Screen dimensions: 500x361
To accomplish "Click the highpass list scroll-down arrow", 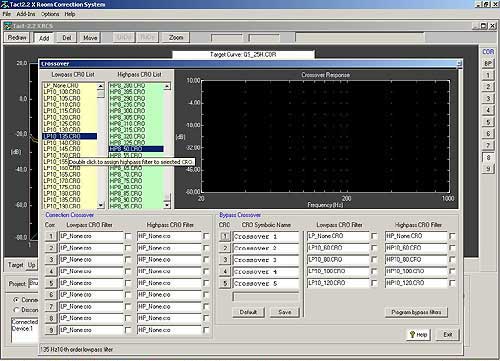I will tap(167, 205).
